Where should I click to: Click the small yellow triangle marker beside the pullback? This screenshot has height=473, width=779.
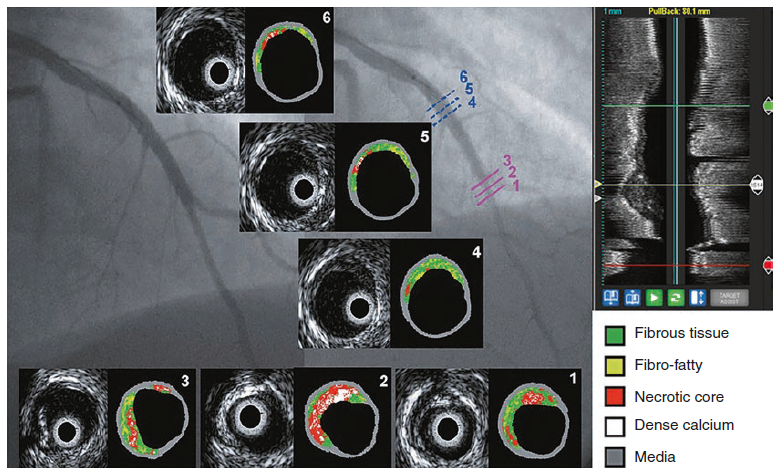click(x=598, y=184)
